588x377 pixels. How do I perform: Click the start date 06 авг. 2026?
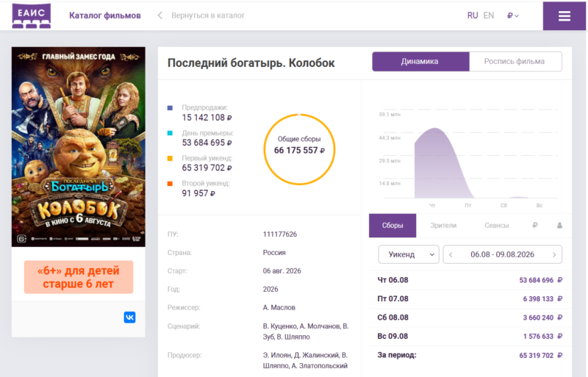point(282,271)
